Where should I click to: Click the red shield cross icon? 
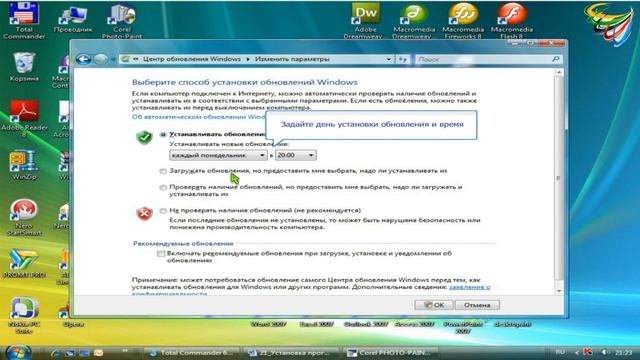pyautogui.click(x=144, y=213)
